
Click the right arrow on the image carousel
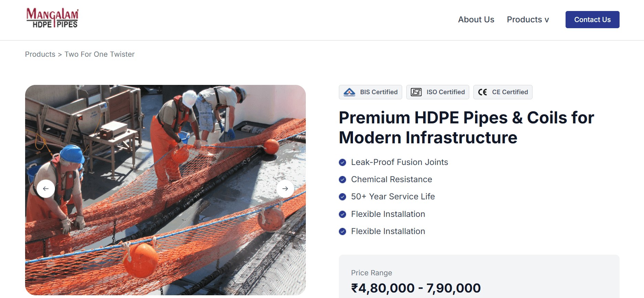pos(285,188)
